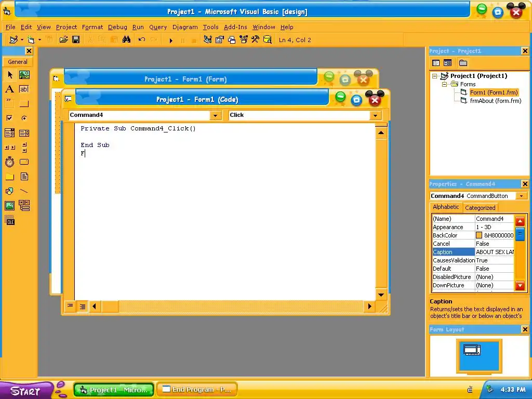The width and height of the screenshot is (532, 399).
Task: Select frmAbout (form.frm) in project tree
Action: [x=495, y=101]
